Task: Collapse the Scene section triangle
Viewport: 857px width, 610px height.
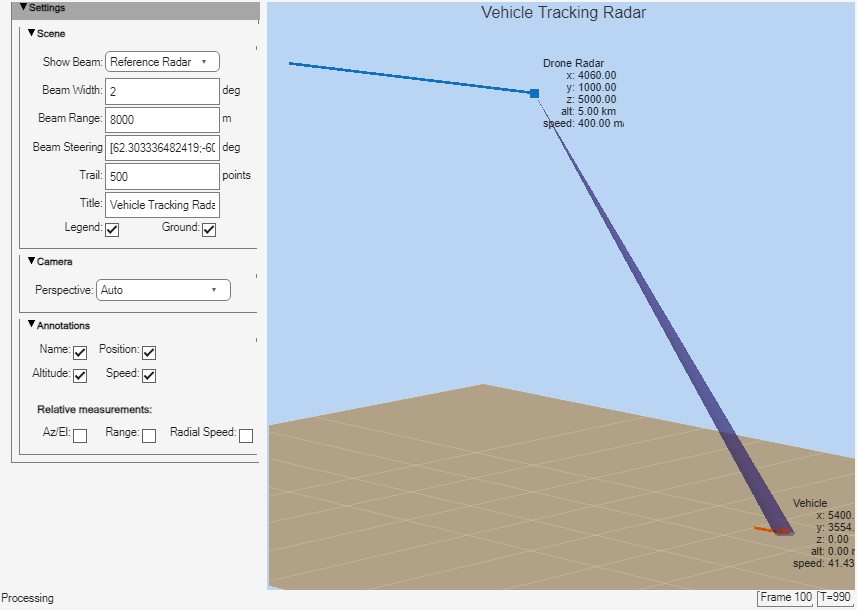Action: coord(32,33)
